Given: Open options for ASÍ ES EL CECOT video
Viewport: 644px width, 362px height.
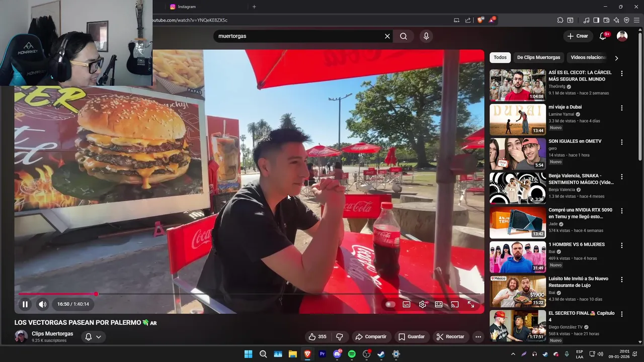Looking at the screenshot, I should 622,73.
